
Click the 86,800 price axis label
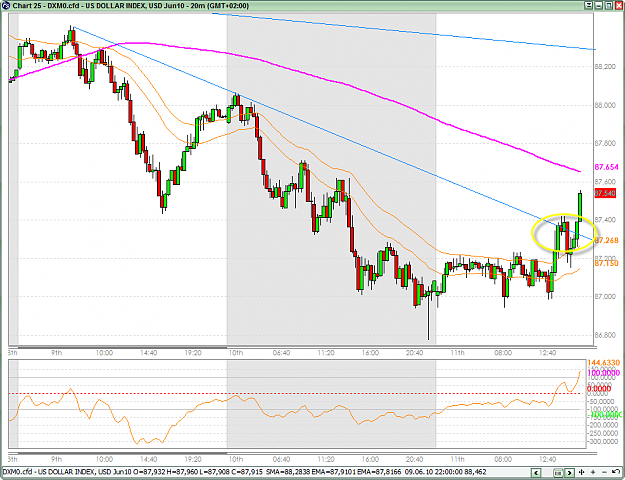point(605,335)
